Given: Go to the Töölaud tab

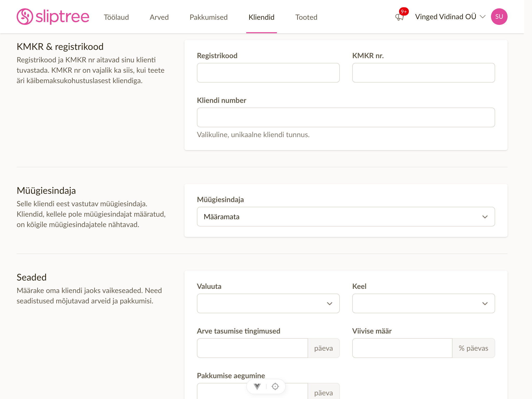Looking at the screenshot, I should click(116, 17).
